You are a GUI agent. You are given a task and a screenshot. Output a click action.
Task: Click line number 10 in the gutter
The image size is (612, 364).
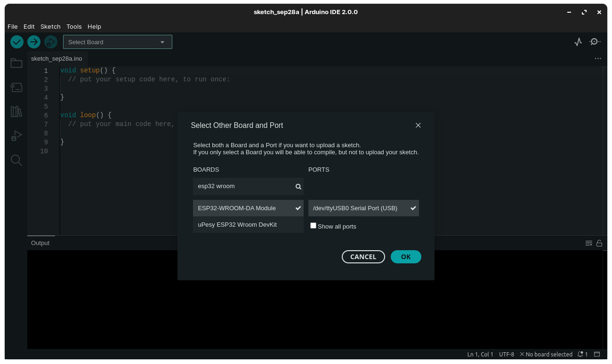click(x=44, y=151)
